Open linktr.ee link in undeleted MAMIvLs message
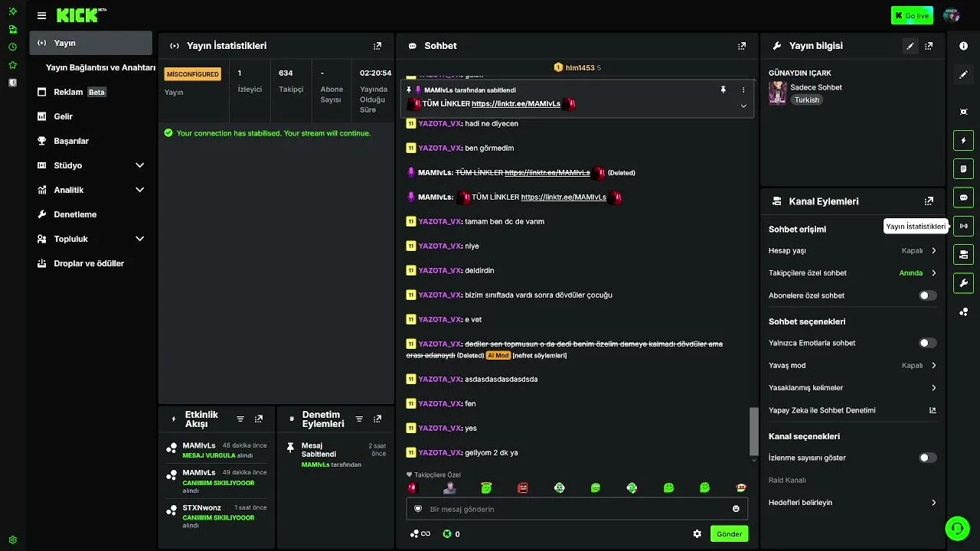The height and width of the screenshot is (551, 980). (x=563, y=197)
